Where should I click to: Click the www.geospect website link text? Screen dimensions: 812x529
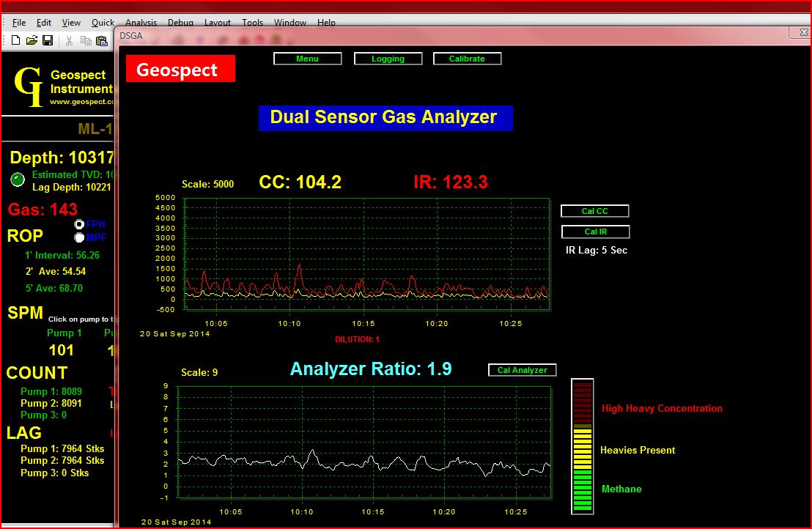(81, 101)
